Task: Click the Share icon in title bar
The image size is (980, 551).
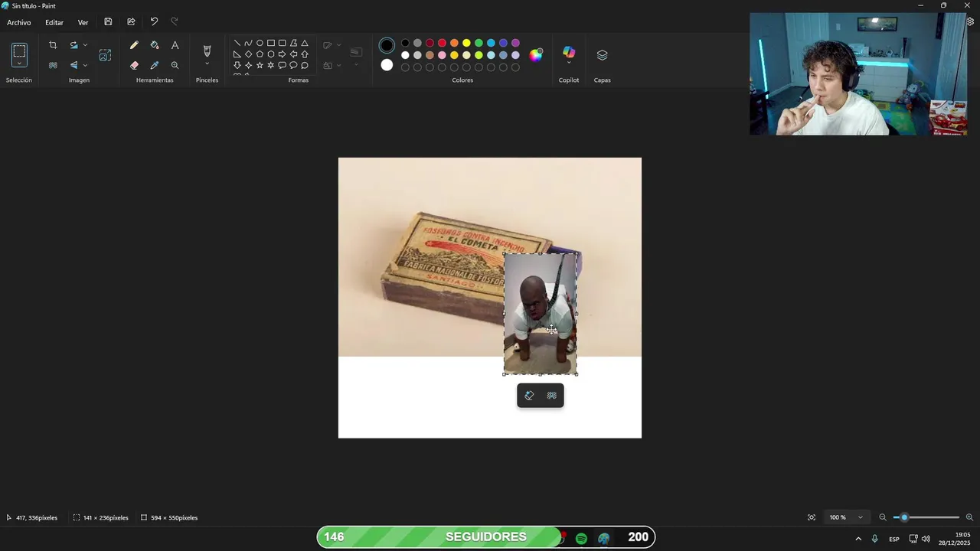Action: point(131,22)
